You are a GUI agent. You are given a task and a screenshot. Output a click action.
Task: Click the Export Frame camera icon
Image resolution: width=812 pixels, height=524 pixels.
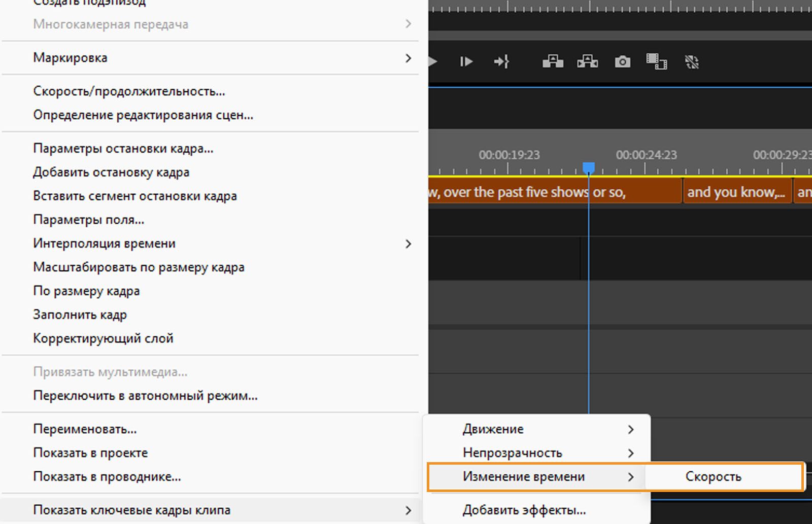click(x=623, y=62)
